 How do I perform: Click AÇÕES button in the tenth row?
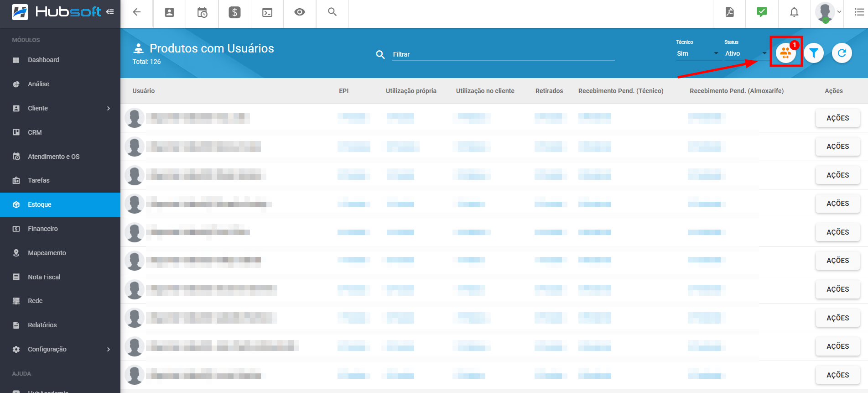coord(838,375)
